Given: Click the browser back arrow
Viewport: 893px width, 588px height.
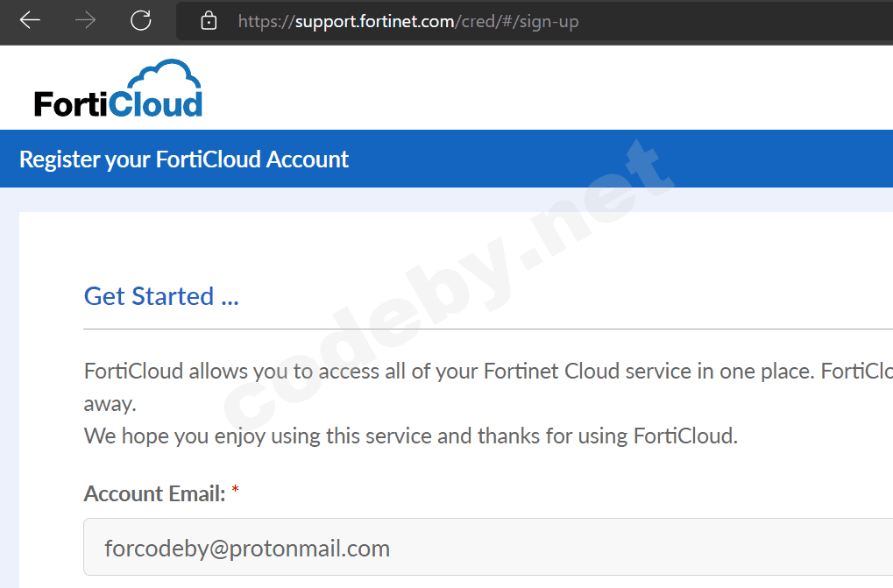Looking at the screenshot, I should [x=30, y=21].
